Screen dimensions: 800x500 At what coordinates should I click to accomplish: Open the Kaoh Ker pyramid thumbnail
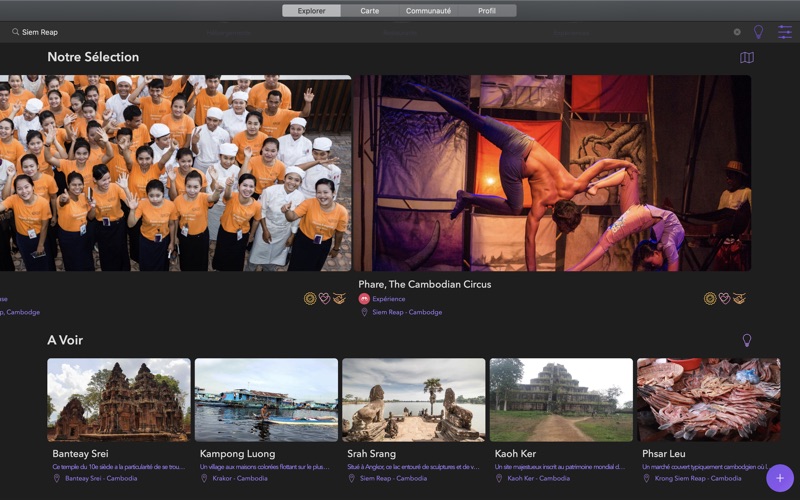pos(561,400)
